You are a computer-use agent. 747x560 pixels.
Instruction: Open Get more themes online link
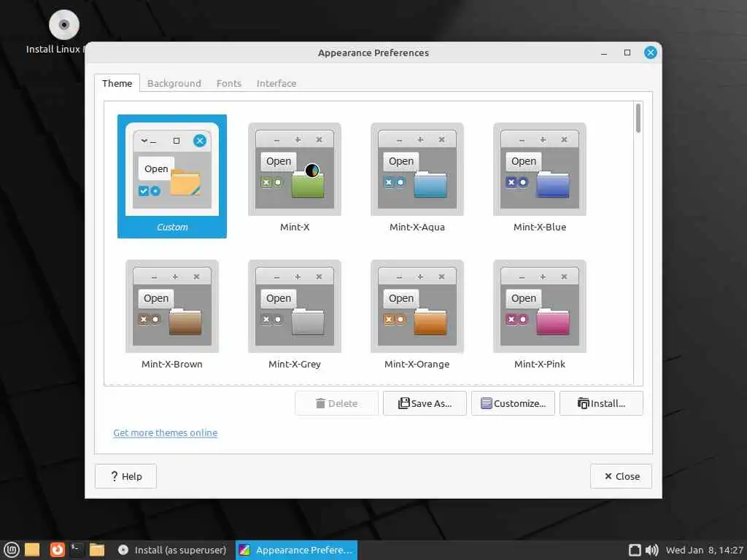[166, 432]
